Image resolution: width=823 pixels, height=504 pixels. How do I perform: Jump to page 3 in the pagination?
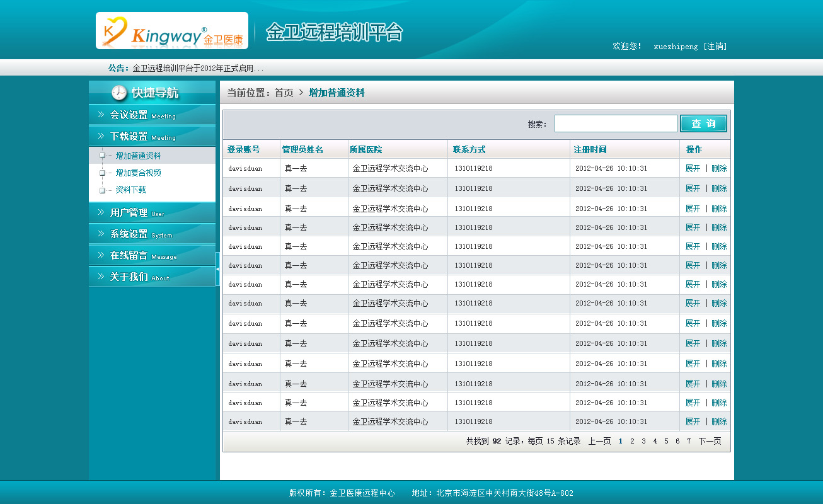(643, 441)
